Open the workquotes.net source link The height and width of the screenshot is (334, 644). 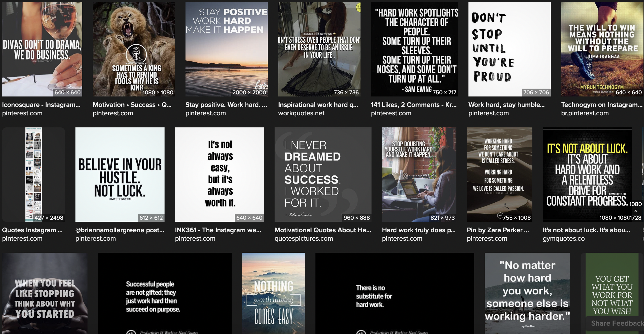(x=301, y=113)
